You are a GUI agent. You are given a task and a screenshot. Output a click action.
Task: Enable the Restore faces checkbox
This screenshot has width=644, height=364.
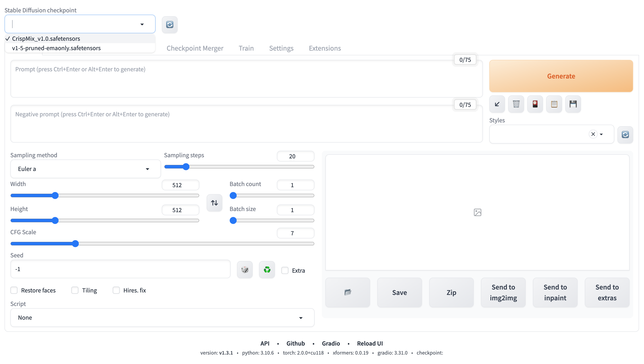pos(14,290)
